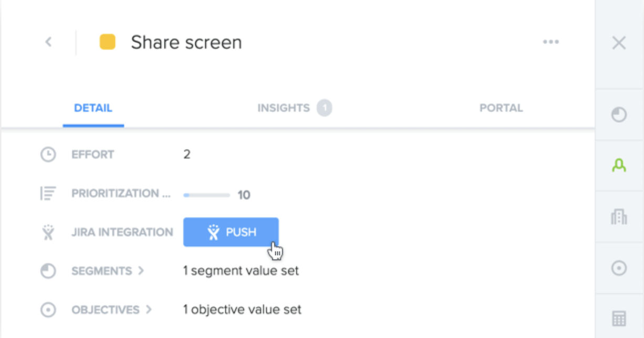Open the calculator icon in sidebar
The width and height of the screenshot is (644, 338).
coord(619,319)
